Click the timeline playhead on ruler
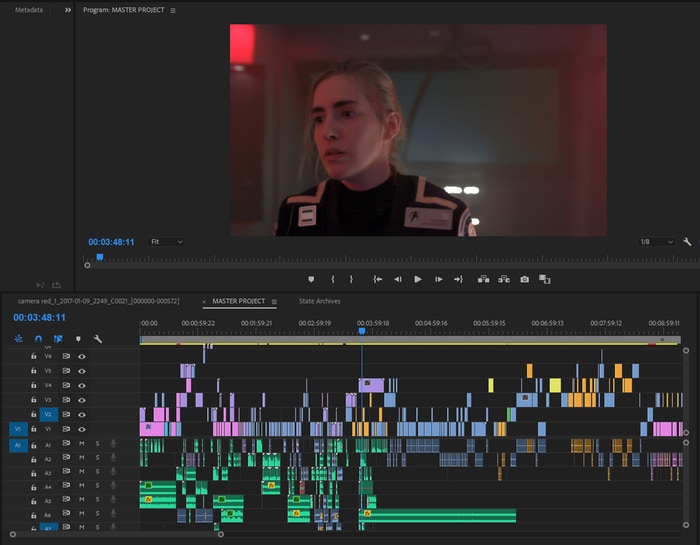Image resolution: width=700 pixels, height=545 pixels. click(362, 331)
